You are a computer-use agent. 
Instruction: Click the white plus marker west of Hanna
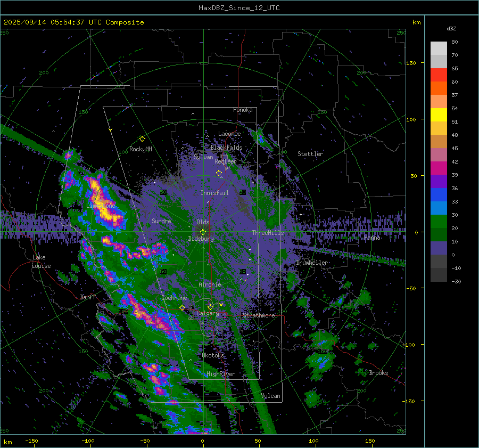(x=301, y=214)
